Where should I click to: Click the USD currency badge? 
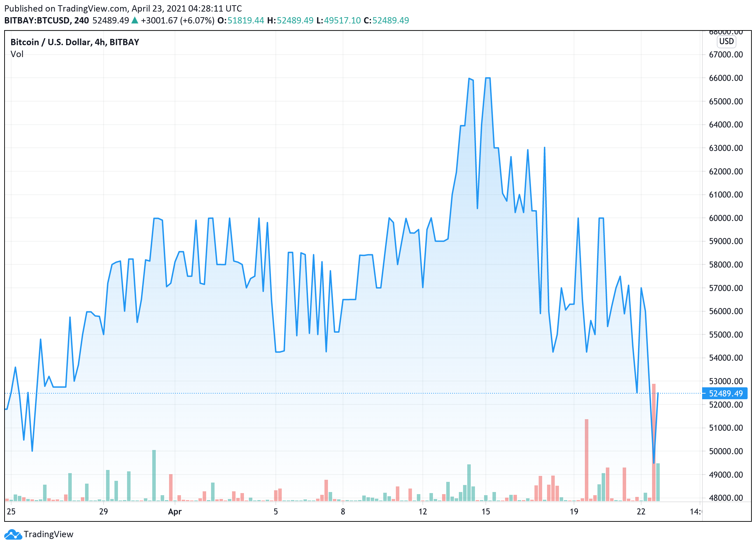coord(726,41)
